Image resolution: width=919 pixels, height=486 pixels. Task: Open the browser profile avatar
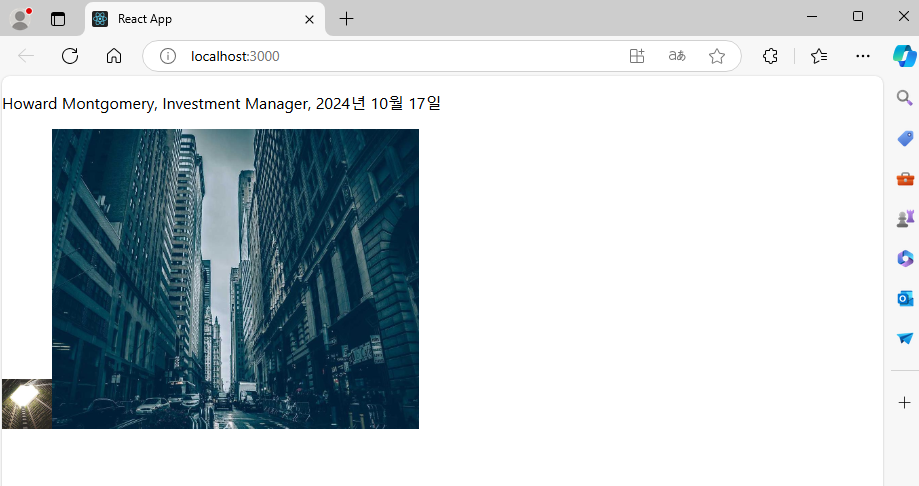pos(20,19)
